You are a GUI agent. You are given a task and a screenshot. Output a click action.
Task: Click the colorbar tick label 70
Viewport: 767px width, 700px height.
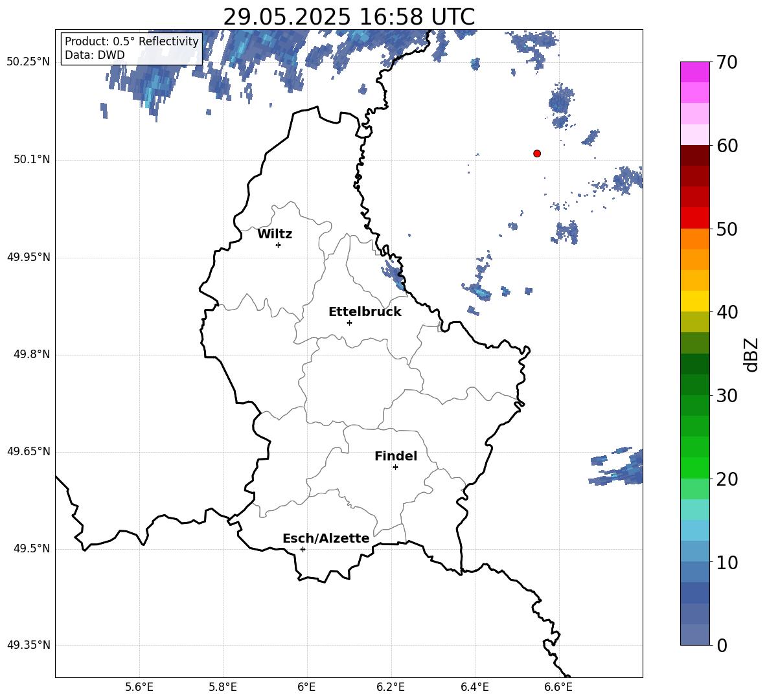(727, 63)
